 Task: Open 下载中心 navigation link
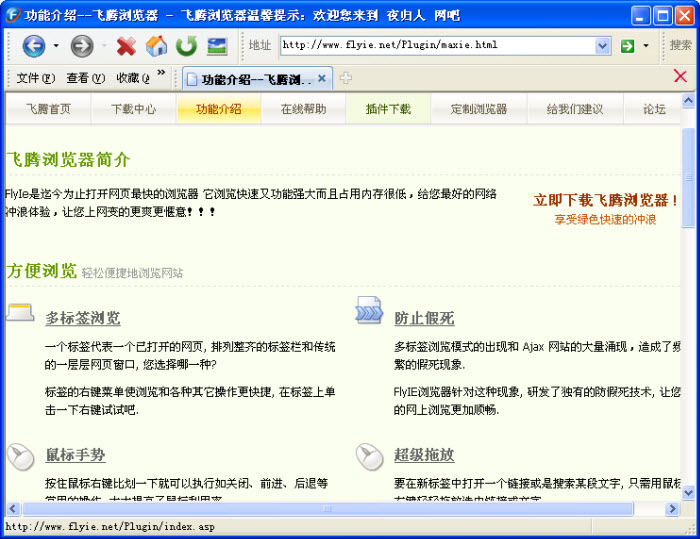coord(133,109)
